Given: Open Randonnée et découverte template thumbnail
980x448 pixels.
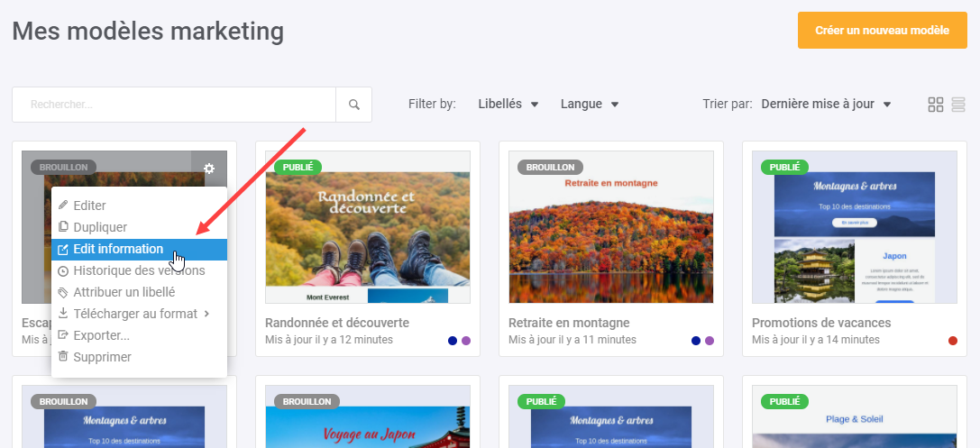Looking at the screenshot, I should pyautogui.click(x=368, y=227).
